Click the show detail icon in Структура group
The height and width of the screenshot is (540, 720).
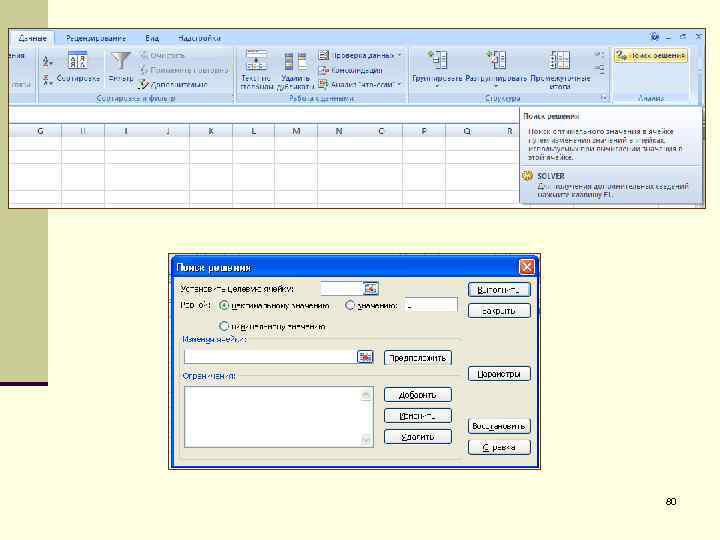tap(599, 55)
